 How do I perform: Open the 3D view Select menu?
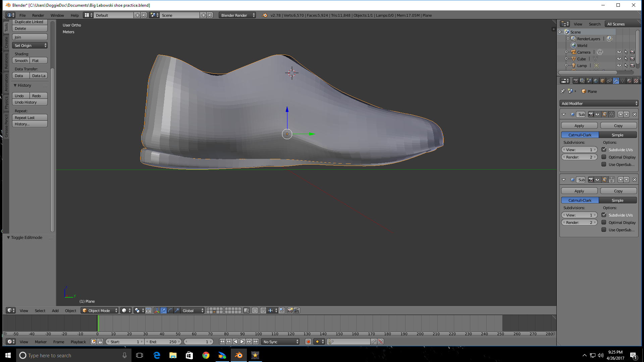(x=40, y=311)
